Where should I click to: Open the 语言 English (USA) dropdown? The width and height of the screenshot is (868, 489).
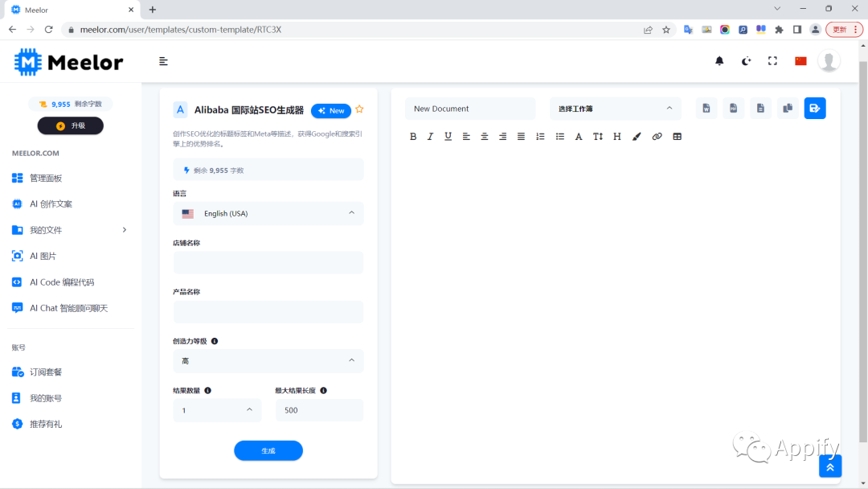(x=268, y=213)
